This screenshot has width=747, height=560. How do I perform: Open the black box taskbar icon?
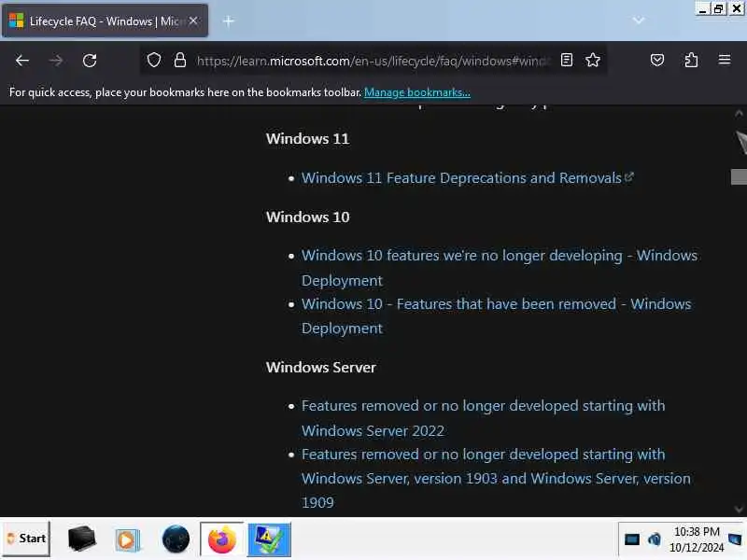point(81,539)
